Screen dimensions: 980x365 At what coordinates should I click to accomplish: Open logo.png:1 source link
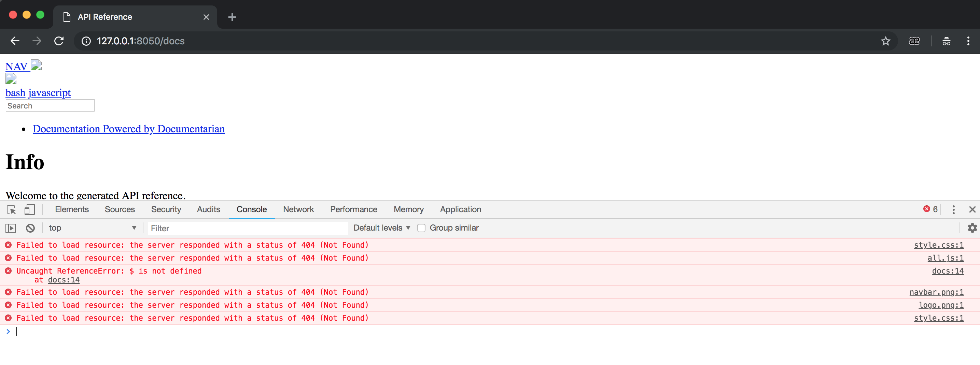click(941, 305)
